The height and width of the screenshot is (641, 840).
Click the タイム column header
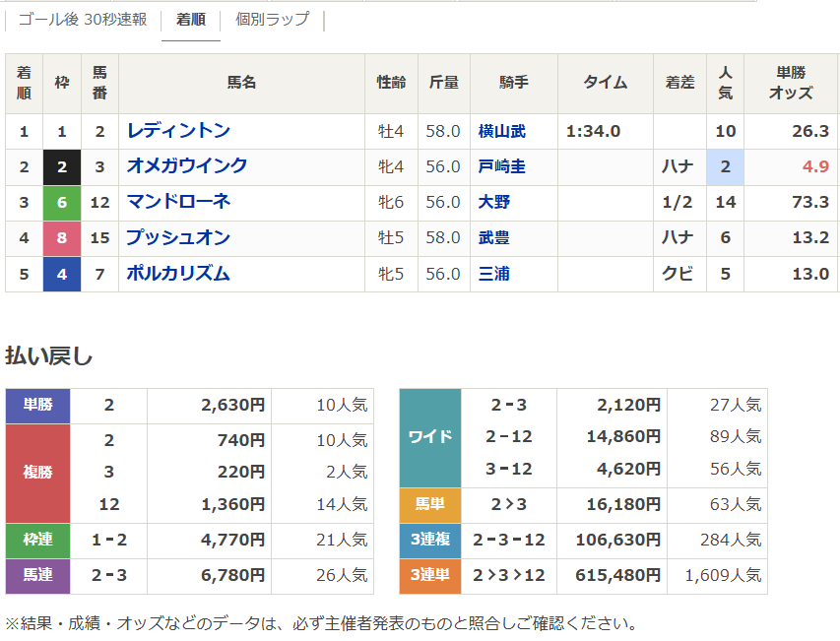click(x=604, y=85)
